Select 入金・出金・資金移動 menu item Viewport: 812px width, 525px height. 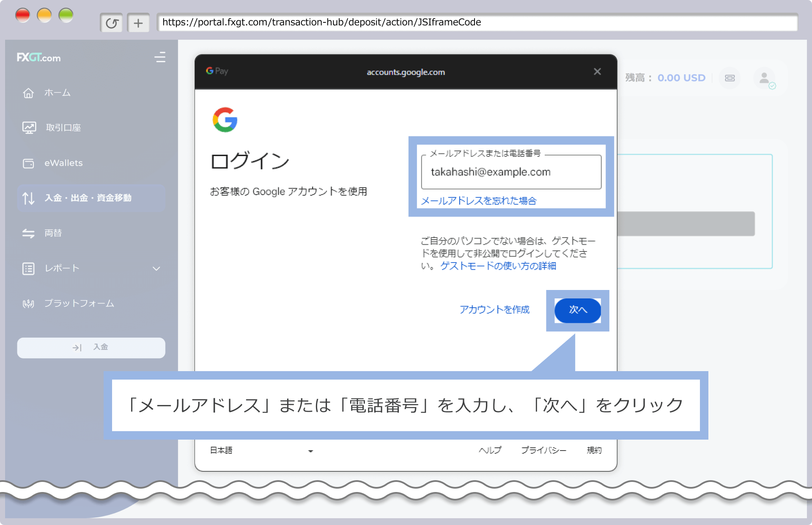[91, 198]
